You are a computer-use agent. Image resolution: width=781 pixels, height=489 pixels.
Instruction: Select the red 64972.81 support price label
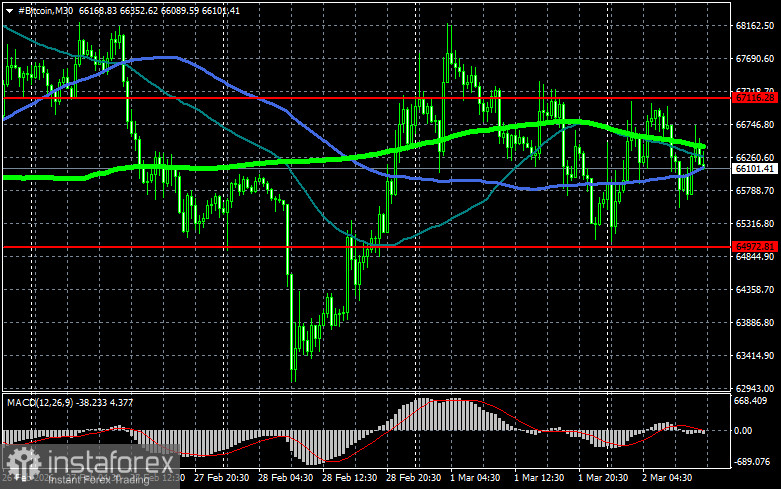pyautogui.click(x=755, y=246)
